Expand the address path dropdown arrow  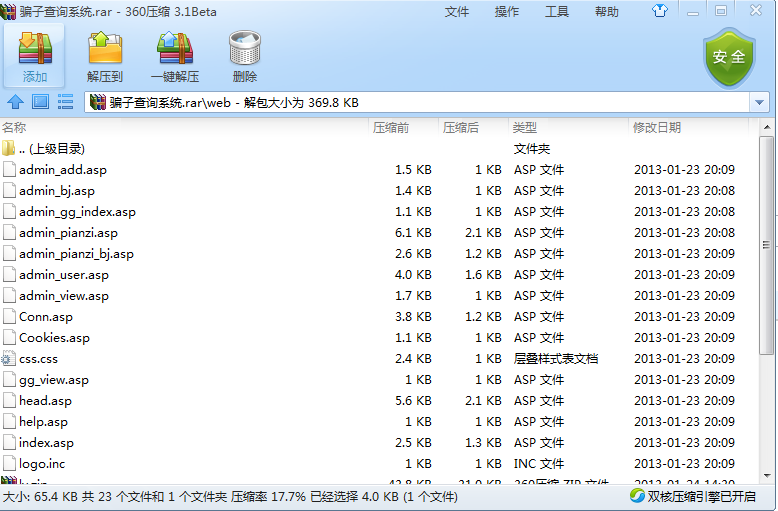click(759, 103)
